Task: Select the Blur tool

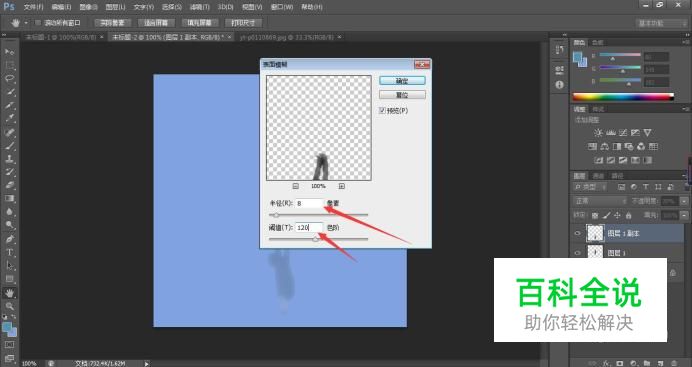Action: coord(9,212)
